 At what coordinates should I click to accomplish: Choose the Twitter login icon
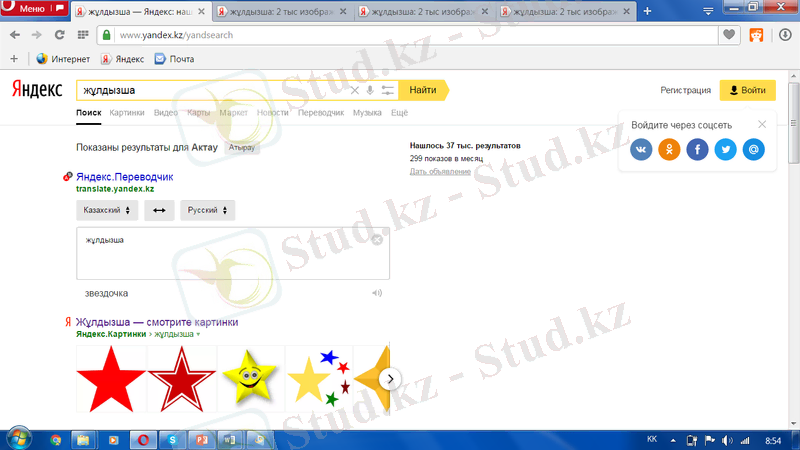point(726,149)
